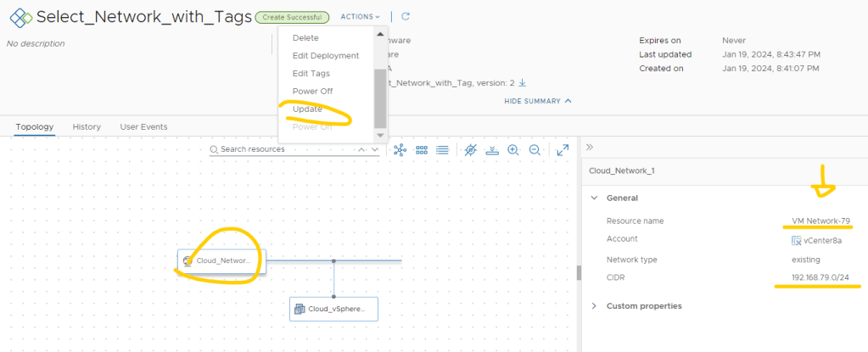Expand canvas to full screen

point(563,149)
